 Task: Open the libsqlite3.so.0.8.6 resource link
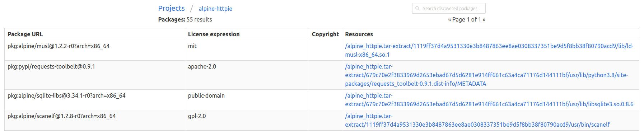pos(489,100)
